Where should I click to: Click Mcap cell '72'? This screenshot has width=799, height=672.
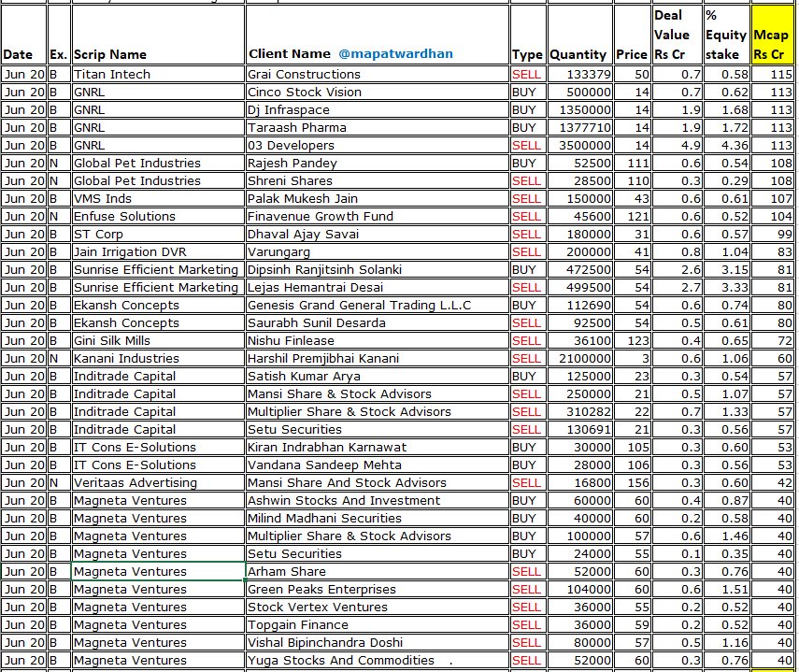coord(772,341)
